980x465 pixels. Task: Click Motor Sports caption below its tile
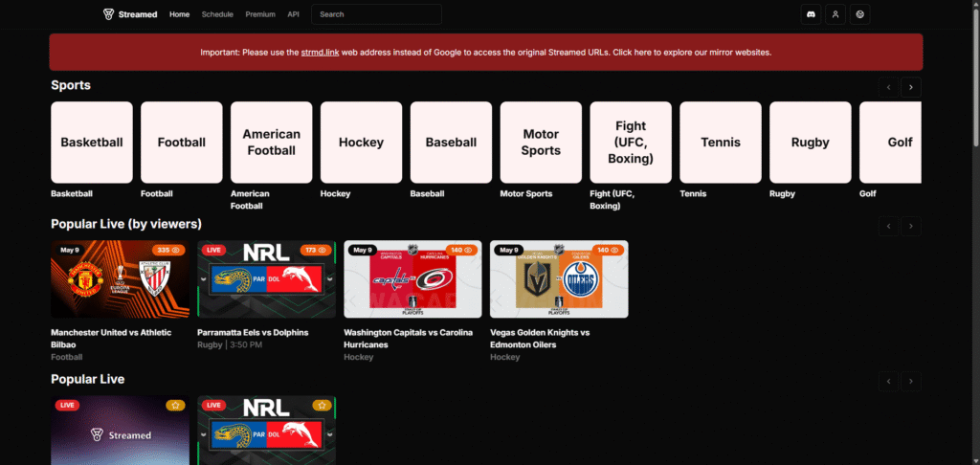click(x=526, y=193)
